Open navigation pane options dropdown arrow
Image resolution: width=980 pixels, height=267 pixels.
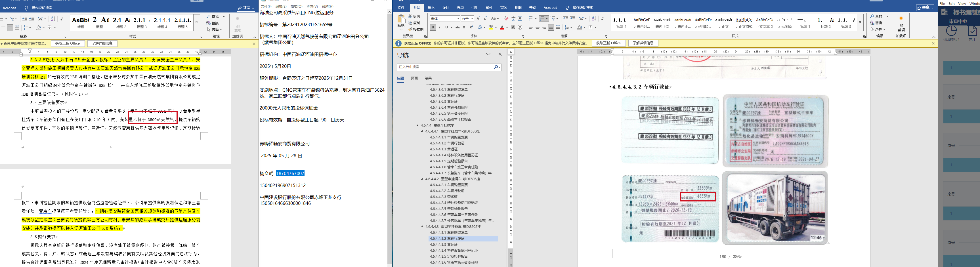(x=488, y=54)
